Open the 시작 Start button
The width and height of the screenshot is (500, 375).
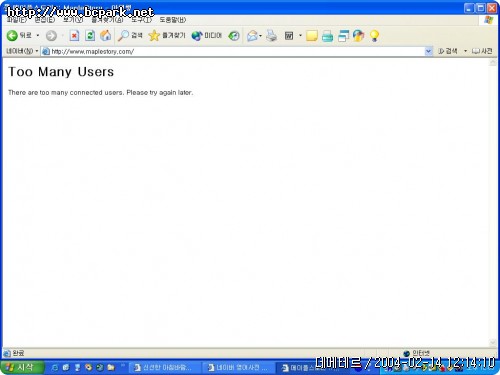pos(22,367)
